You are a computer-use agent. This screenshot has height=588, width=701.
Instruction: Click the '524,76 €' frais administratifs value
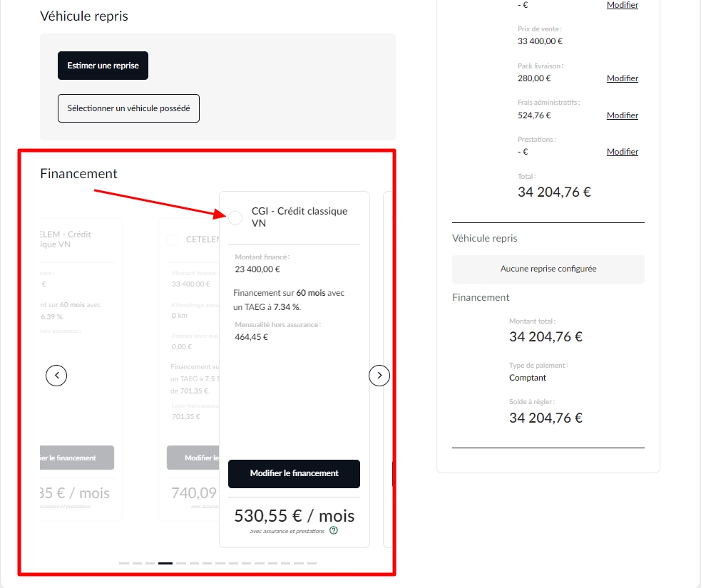[x=534, y=115]
